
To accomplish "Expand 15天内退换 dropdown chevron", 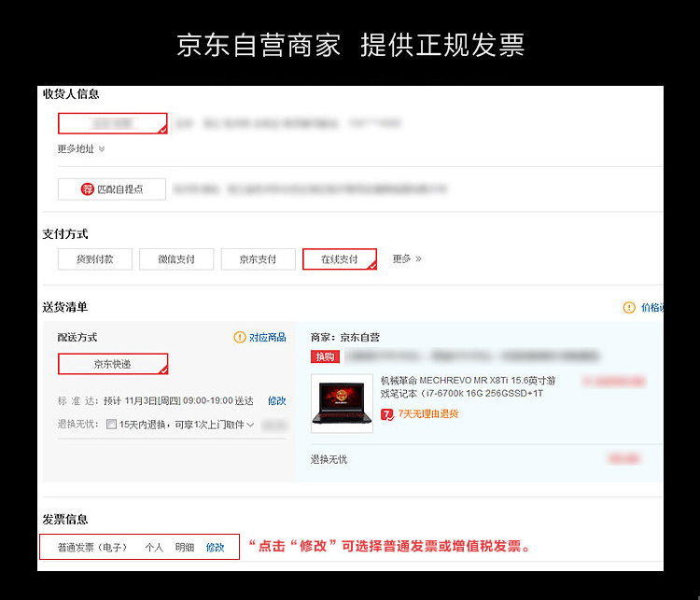I will click(x=250, y=425).
